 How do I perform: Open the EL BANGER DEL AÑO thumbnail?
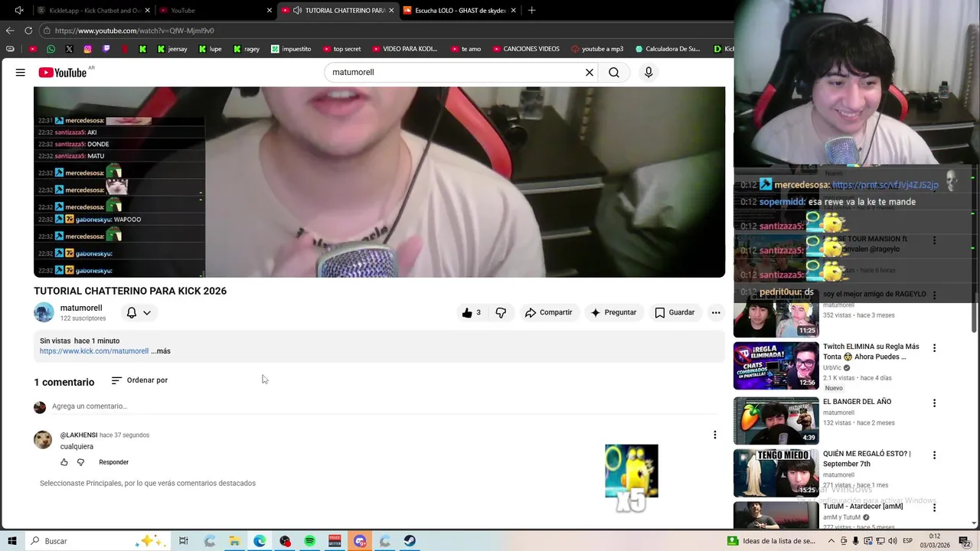(776, 420)
